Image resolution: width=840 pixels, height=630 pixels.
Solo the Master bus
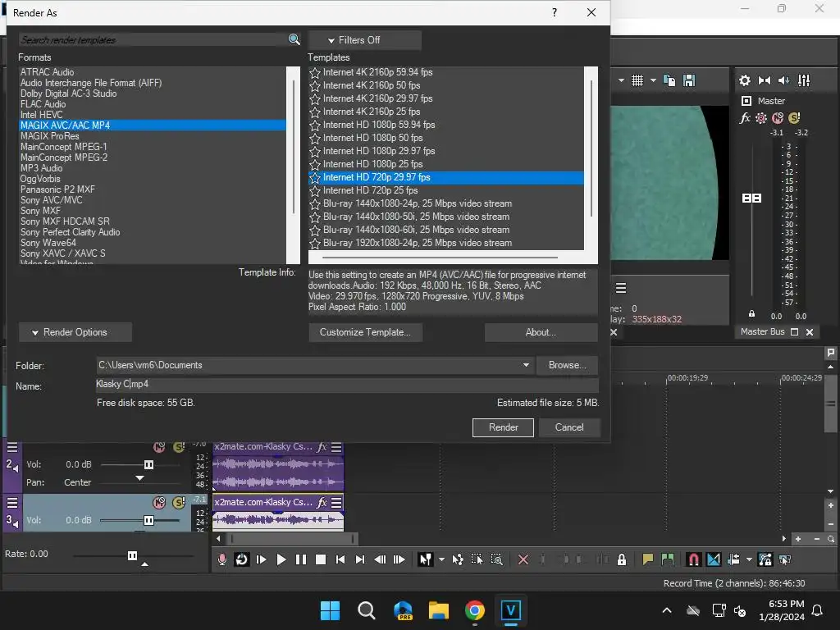(x=794, y=118)
